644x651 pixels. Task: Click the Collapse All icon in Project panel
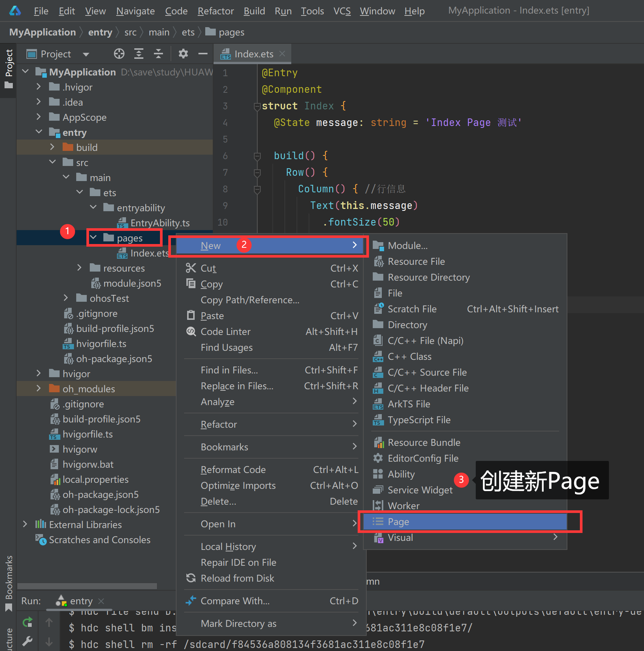[158, 54]
